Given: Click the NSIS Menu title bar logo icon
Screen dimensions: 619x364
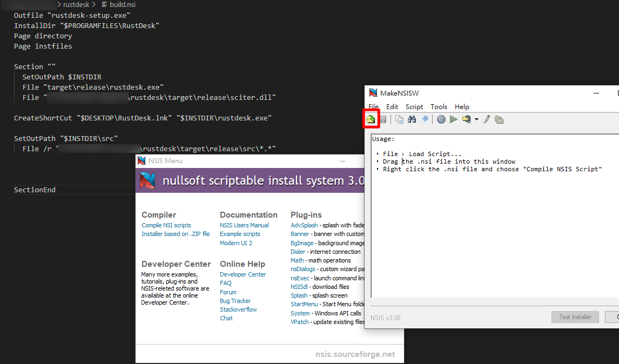Looking at the screenshot, I should 142,161.
